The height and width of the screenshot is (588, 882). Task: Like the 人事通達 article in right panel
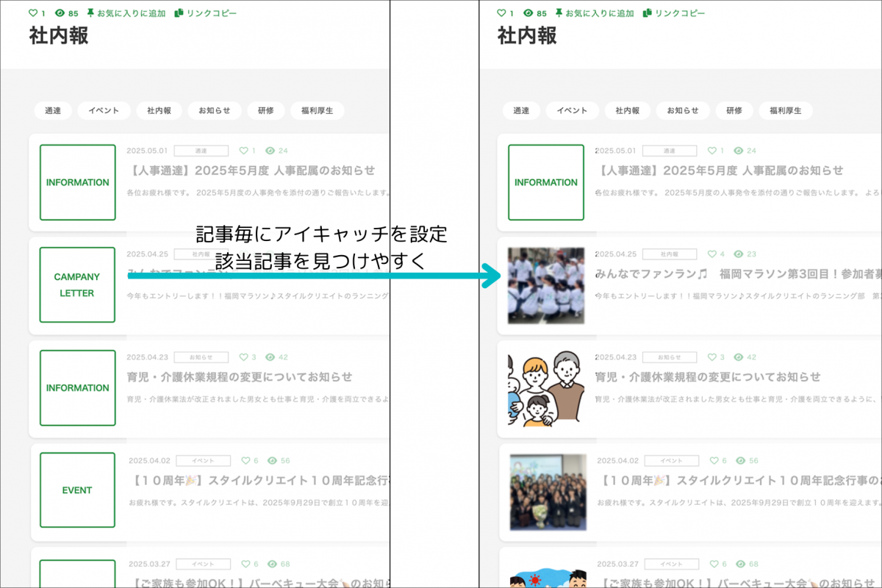pyautogui.click(x=711, y=151)
